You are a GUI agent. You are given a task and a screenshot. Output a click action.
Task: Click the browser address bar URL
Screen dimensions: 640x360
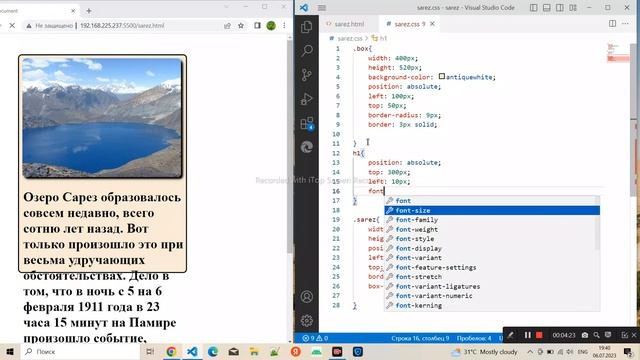tap(122, 25)
